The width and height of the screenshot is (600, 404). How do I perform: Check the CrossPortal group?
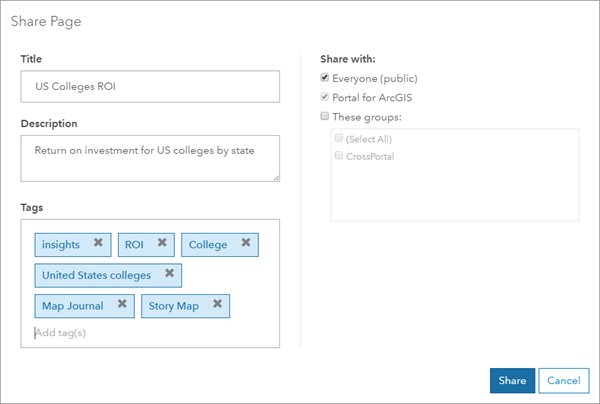coord(339,155)
